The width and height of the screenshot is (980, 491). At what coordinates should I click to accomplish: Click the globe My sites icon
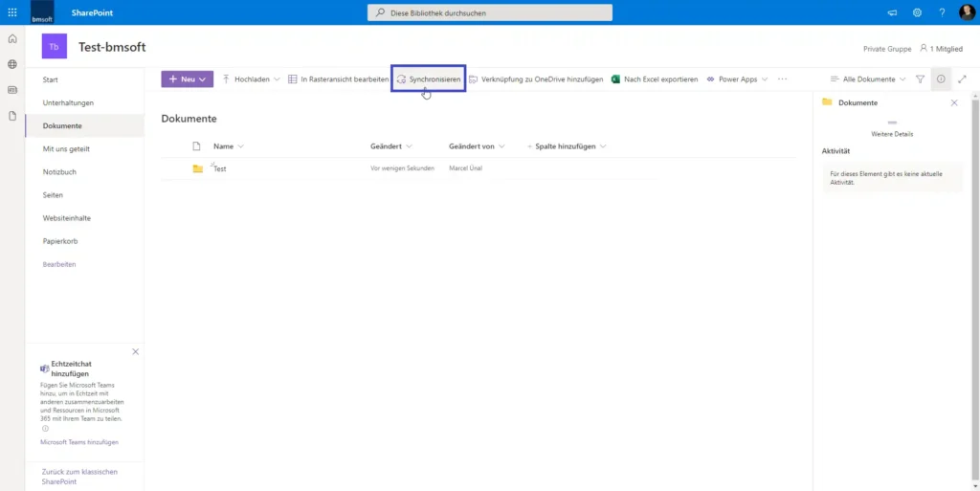11,64
